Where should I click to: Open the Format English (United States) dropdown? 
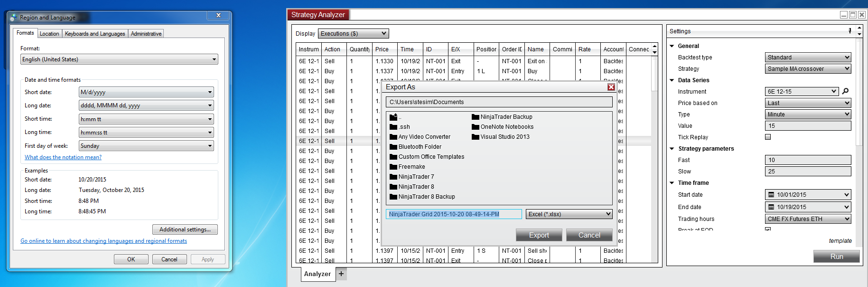click(x=119, y=59)
